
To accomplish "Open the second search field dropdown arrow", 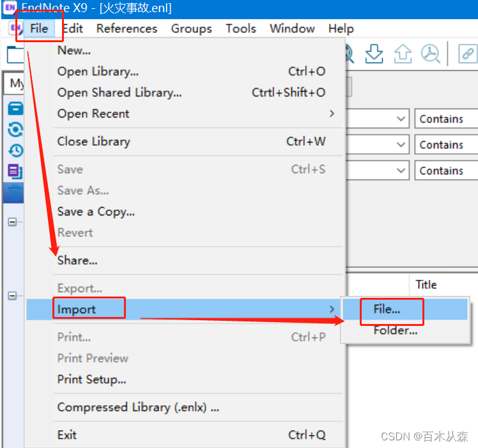I will [x=401, y=144].
